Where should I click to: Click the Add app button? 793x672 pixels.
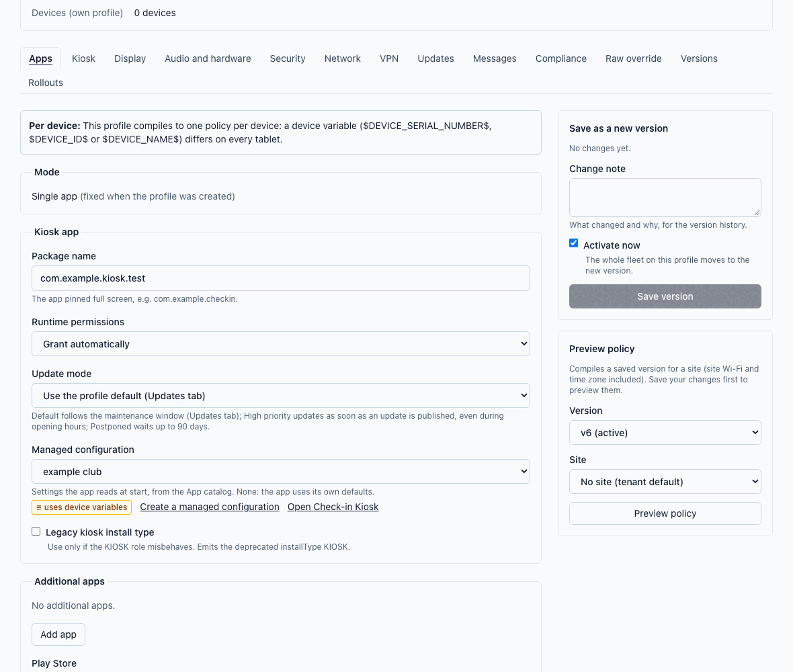point(58,634)
